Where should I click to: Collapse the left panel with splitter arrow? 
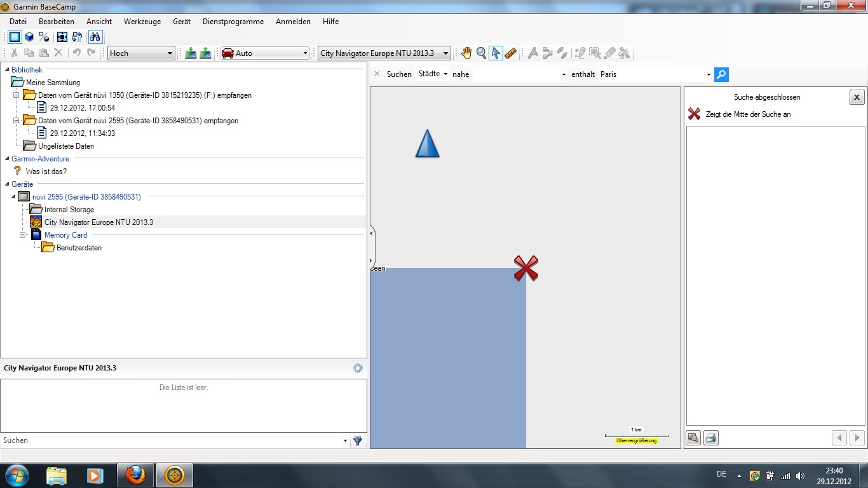371,234
